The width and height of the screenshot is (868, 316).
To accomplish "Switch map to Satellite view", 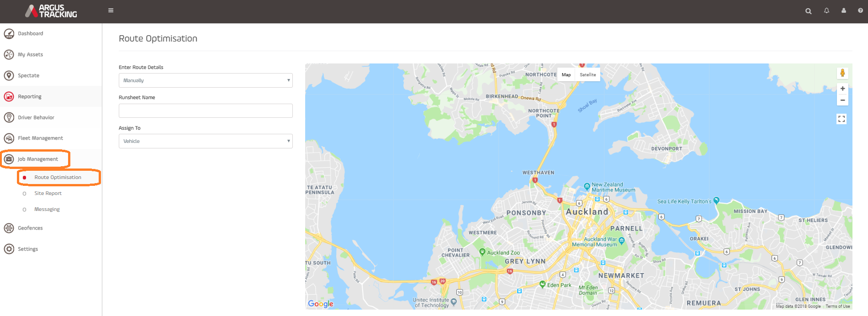I will (x=587, y=75).
